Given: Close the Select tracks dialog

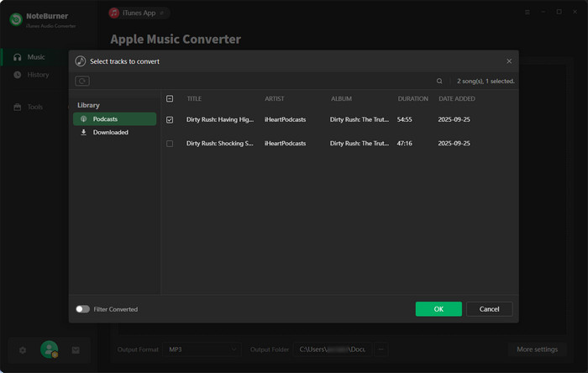Looking at the screenshot, I should click(x=509, y=61).
